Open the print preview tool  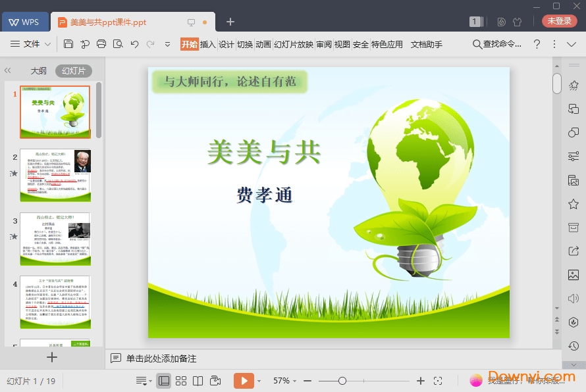tap(117, 44)
